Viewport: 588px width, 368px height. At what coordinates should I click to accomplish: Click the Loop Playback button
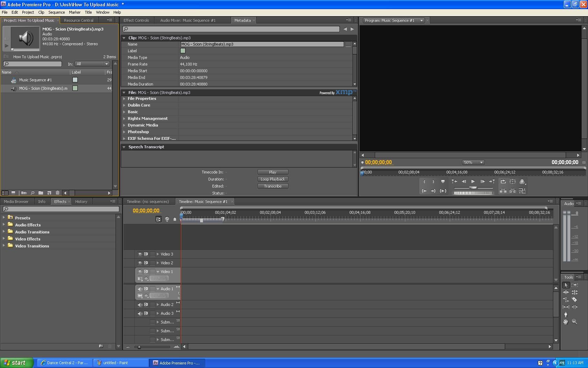[x=273, y=179]
